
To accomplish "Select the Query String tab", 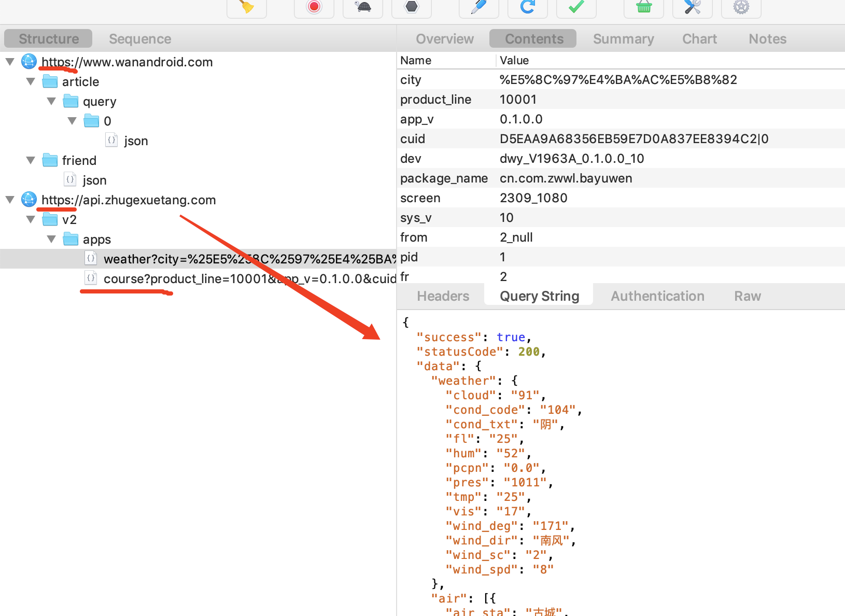I will coord(539,296).
